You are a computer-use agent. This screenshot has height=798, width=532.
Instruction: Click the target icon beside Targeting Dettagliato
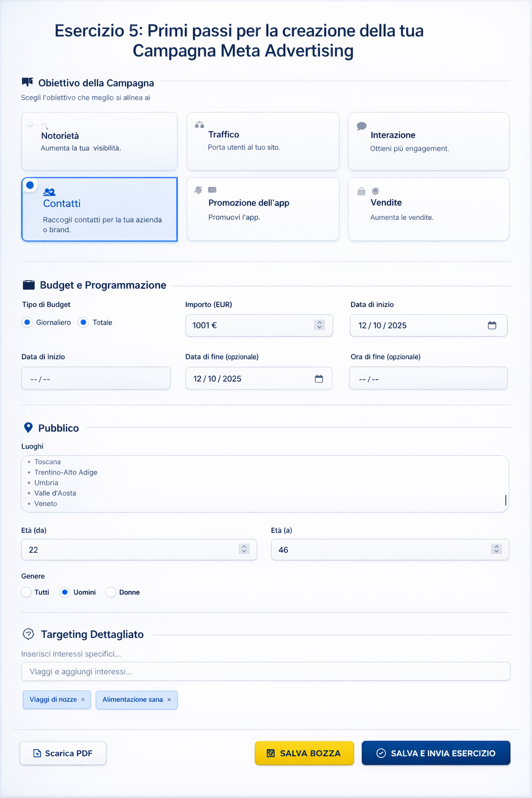(x=28, y=634)
